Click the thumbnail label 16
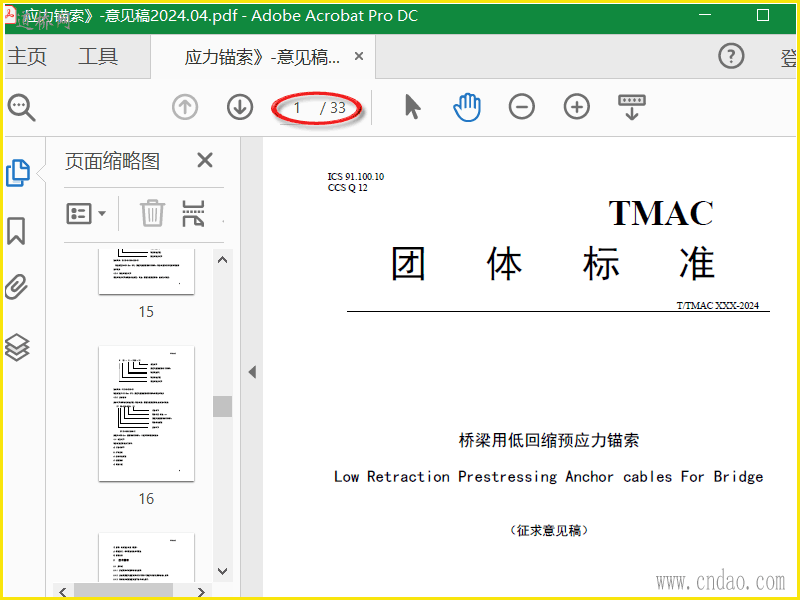The image size is (800, 600). 146,498
